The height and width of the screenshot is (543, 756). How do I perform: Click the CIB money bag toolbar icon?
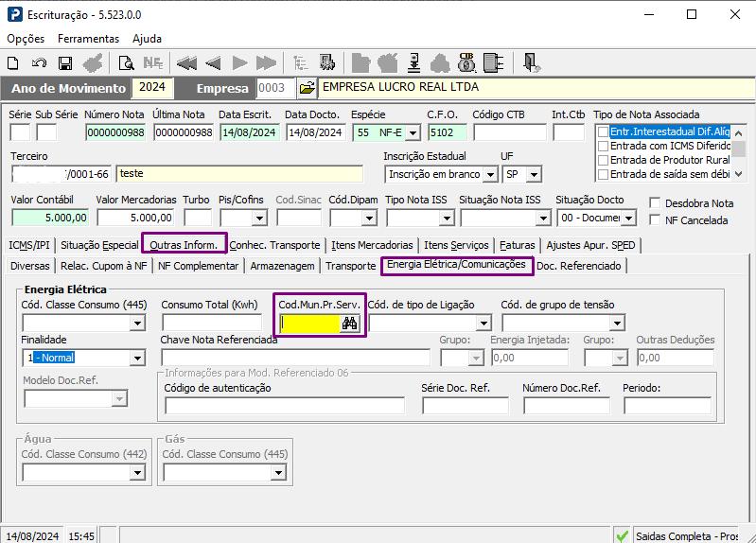[x=466, y=63]
